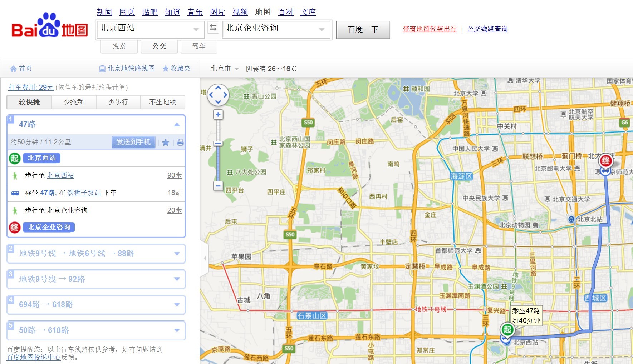The height and width of the screenshot is (364, 633).
Task: Open the destination dropdown arrow for 北京企业咨询
Action: (x=322, y=30)
